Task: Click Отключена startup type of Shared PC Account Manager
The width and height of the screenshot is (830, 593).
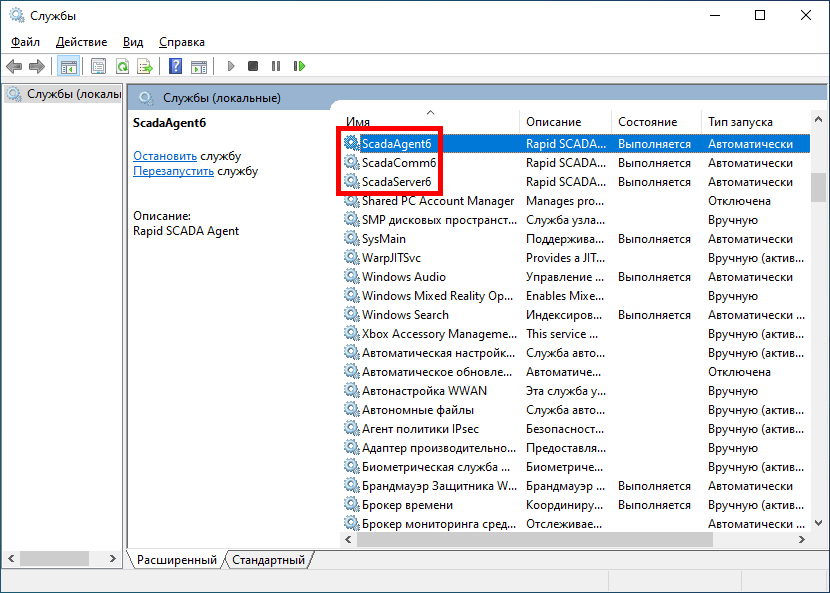Action: pyautogui.click(x=739, y=201)
